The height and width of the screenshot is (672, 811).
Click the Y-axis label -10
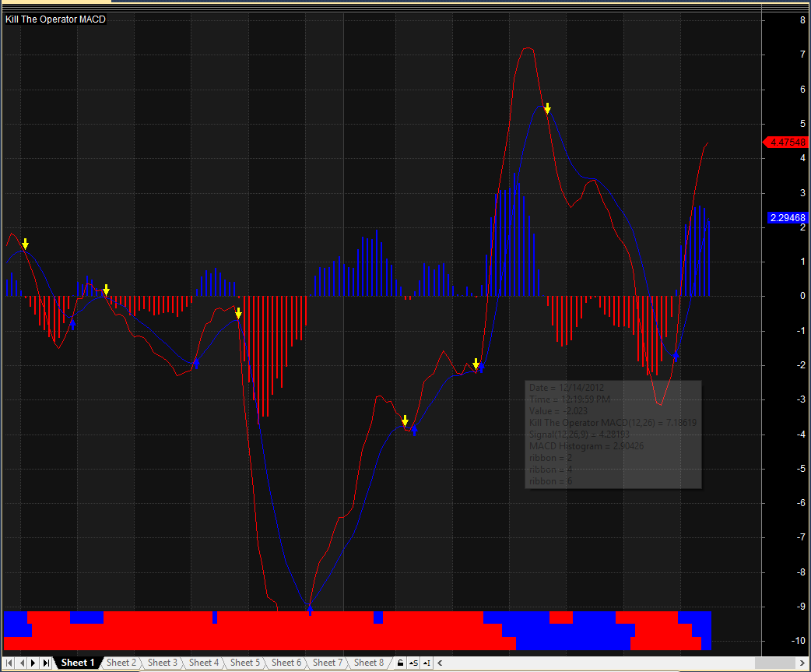799,641
